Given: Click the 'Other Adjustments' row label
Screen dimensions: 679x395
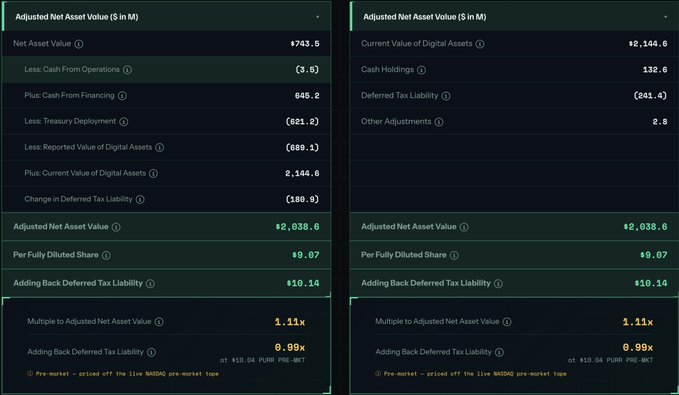Looking at the screenshot, I should (x=396, y=121).
